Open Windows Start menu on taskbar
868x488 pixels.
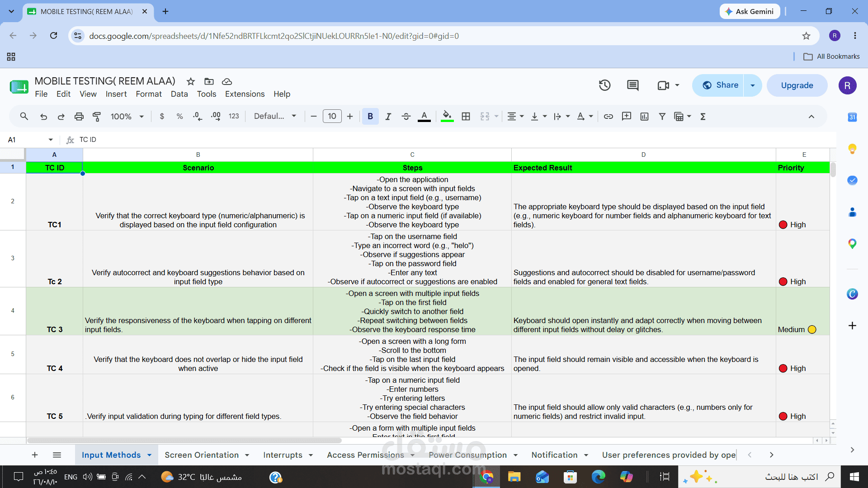(854, 477)
